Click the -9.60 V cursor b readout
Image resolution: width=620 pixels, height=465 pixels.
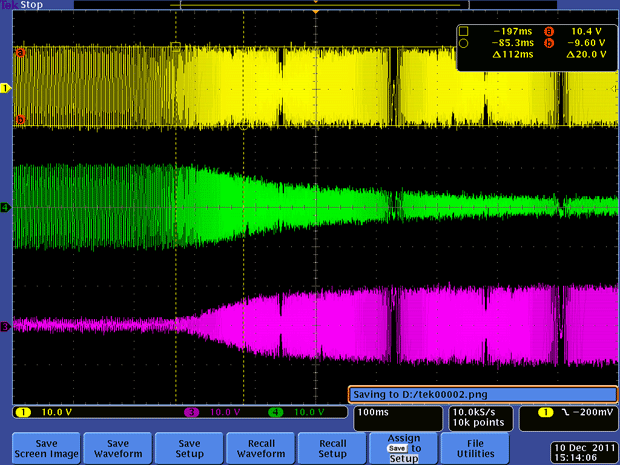point(586,43)
